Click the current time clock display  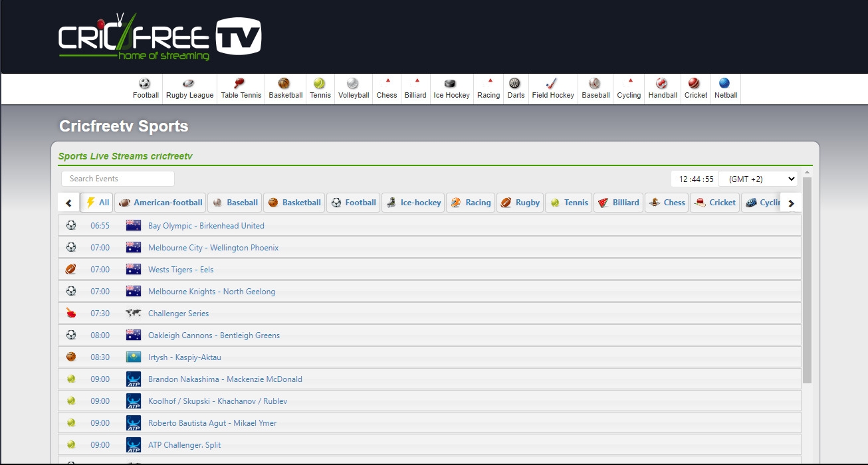point(696,179)
